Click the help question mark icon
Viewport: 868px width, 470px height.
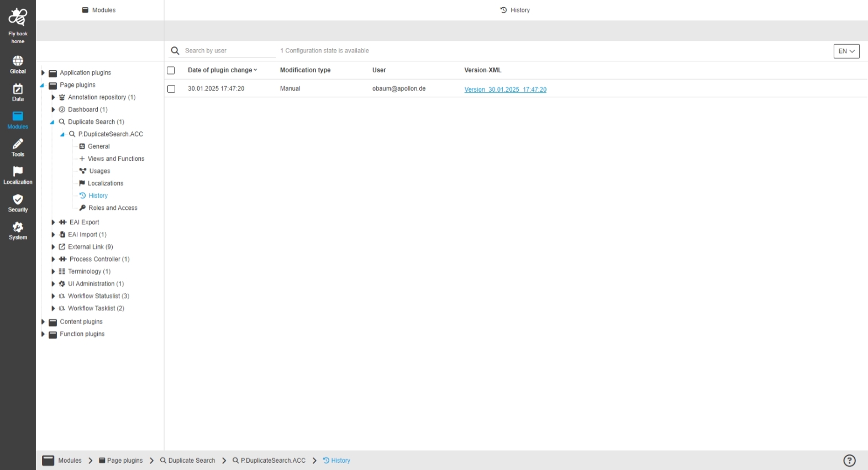(x=849, y=461)
